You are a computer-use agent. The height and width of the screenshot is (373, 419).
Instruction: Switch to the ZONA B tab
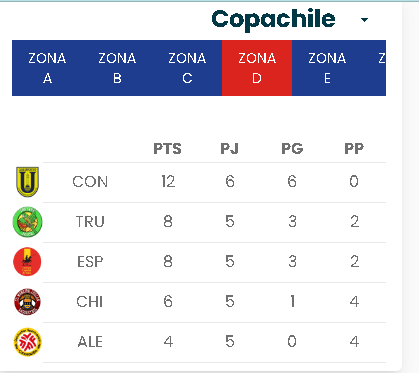[x=117, y=68]
